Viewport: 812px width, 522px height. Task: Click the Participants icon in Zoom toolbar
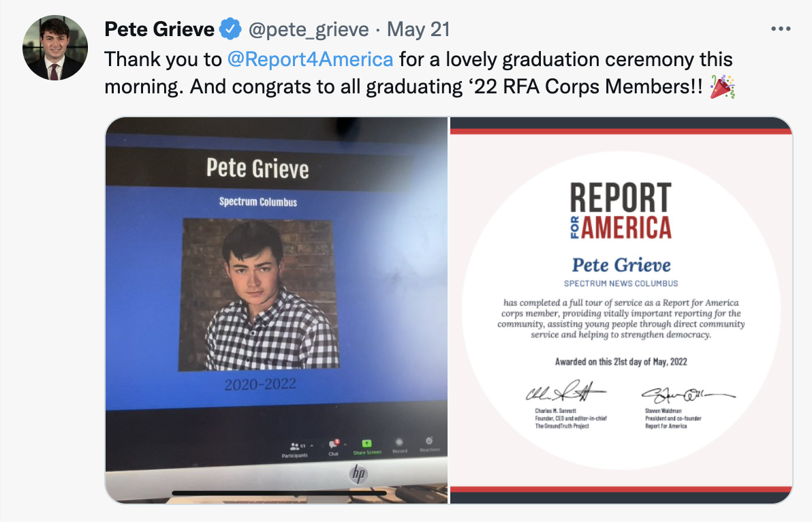pos(294,445)
